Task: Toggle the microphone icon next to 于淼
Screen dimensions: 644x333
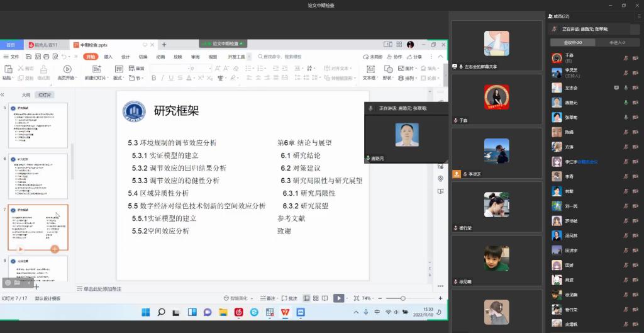Action: coord(626,58)
